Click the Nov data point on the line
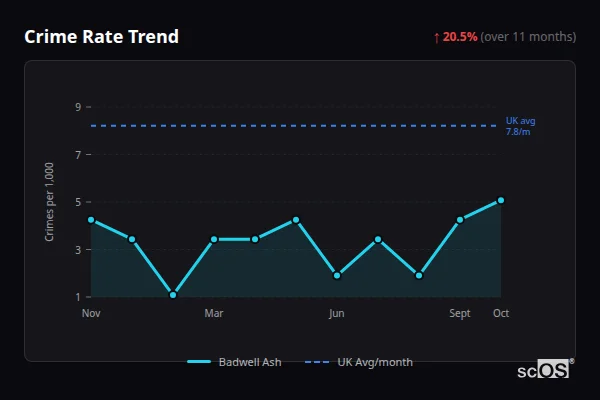The height and width of the screenshot is (400, 600). [91, 220]
